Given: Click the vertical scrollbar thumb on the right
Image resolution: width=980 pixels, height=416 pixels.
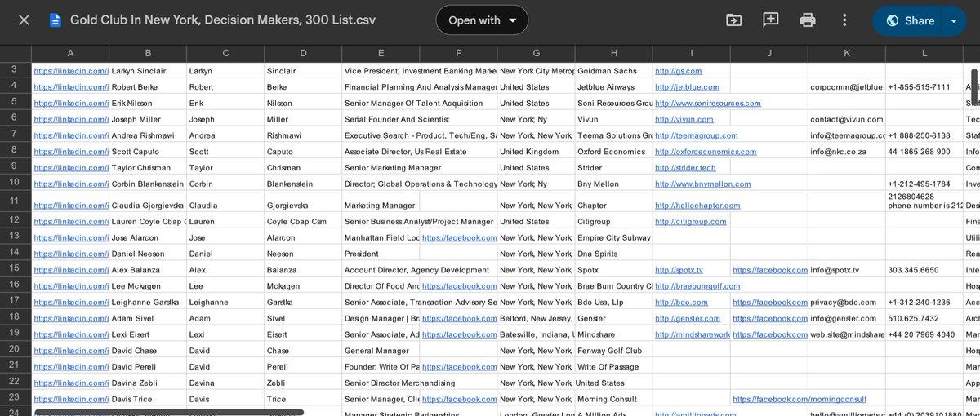Looking at the screenshot, I should coord(973,86).
